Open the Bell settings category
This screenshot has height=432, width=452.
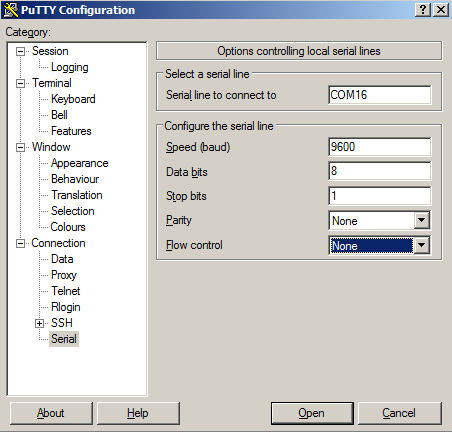(x=59, y=115)
